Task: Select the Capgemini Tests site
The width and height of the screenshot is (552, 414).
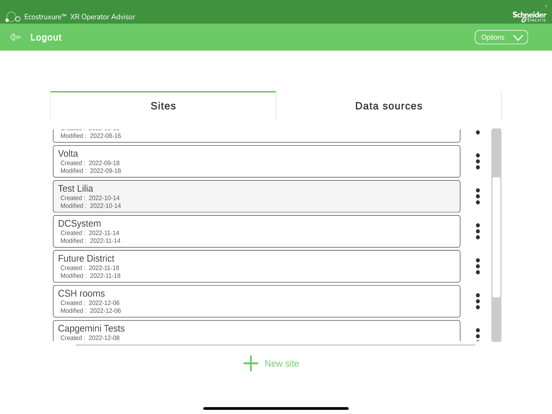Action: 257,331
